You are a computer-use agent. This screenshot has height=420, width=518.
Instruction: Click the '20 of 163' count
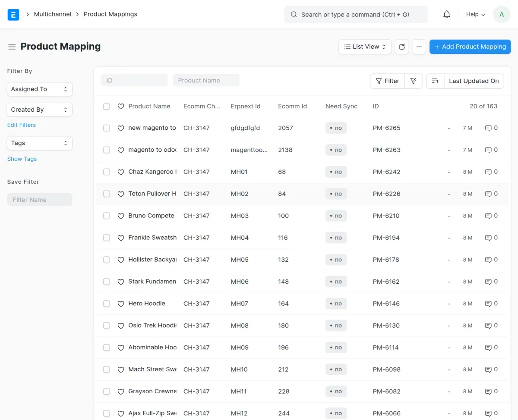click(x=483, y=107)
